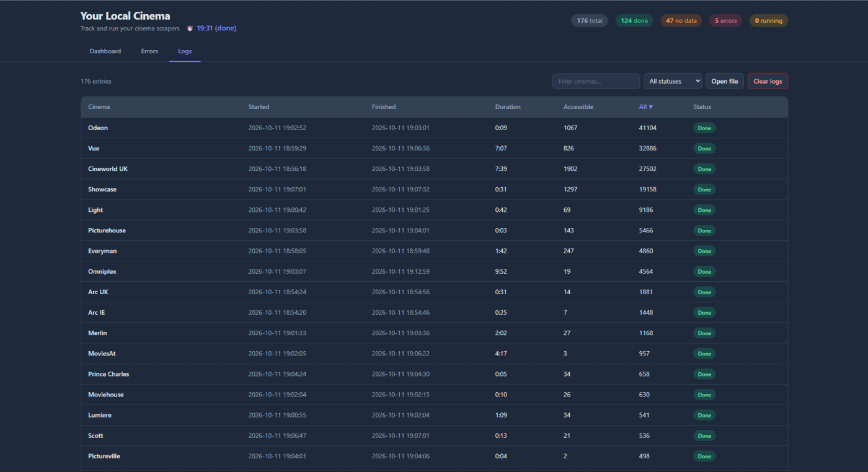
Task: Sort by the Accessible column header
Action: [x=578, y=107]
